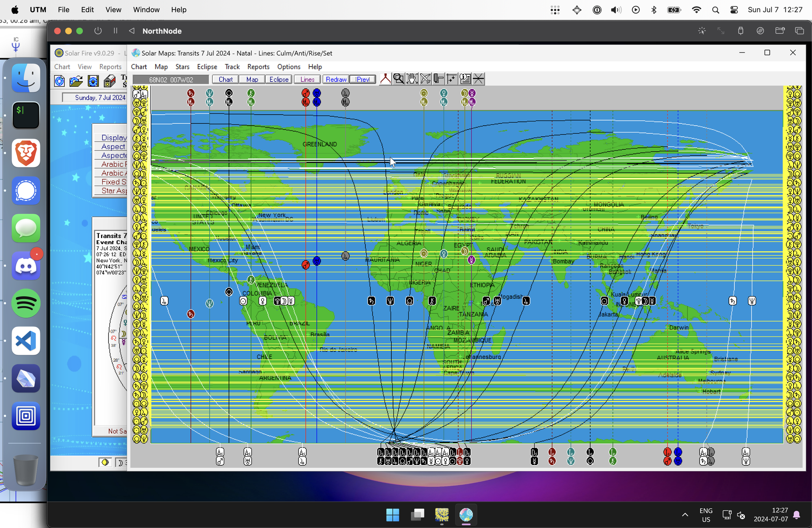Open the Map menu in Solar Maps

click(x=161, y=67)
